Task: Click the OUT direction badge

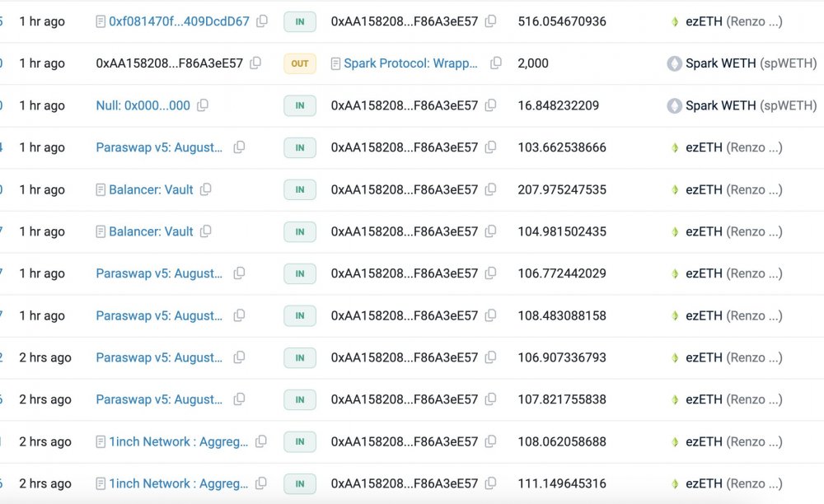Action: [300, 63]
